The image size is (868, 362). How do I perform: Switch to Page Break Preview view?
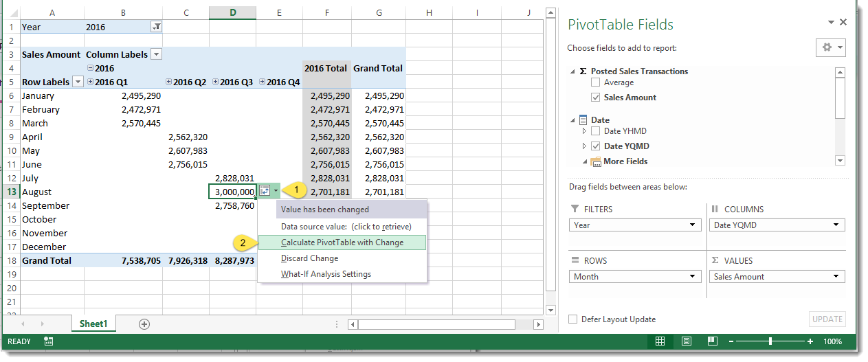click(713, 341)
